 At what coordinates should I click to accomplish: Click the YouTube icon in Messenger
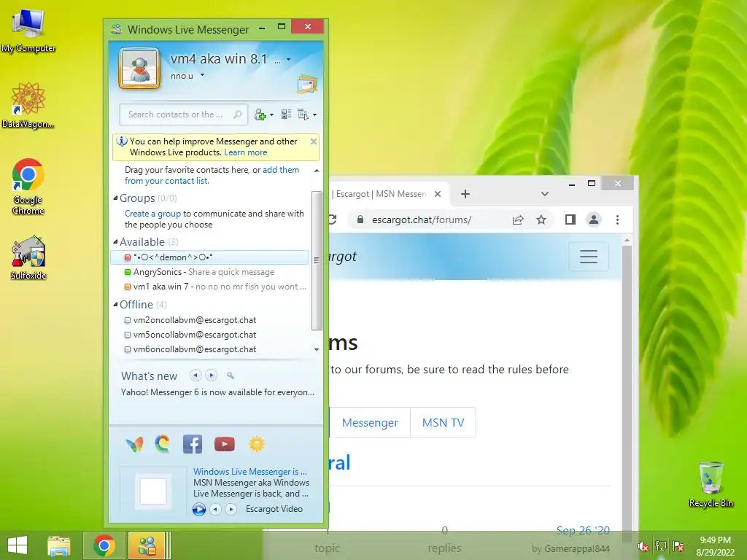tap(225, 444)
